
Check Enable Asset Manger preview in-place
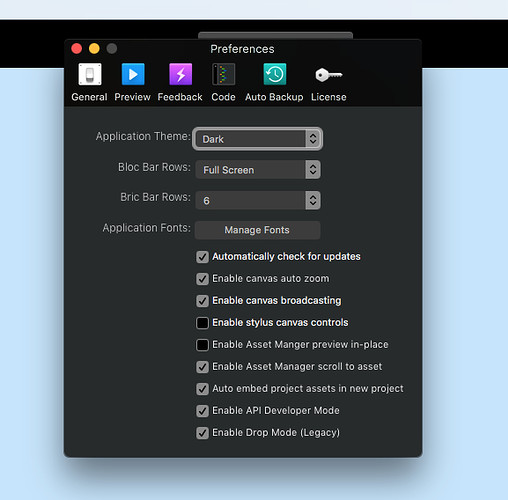point(202,345)
